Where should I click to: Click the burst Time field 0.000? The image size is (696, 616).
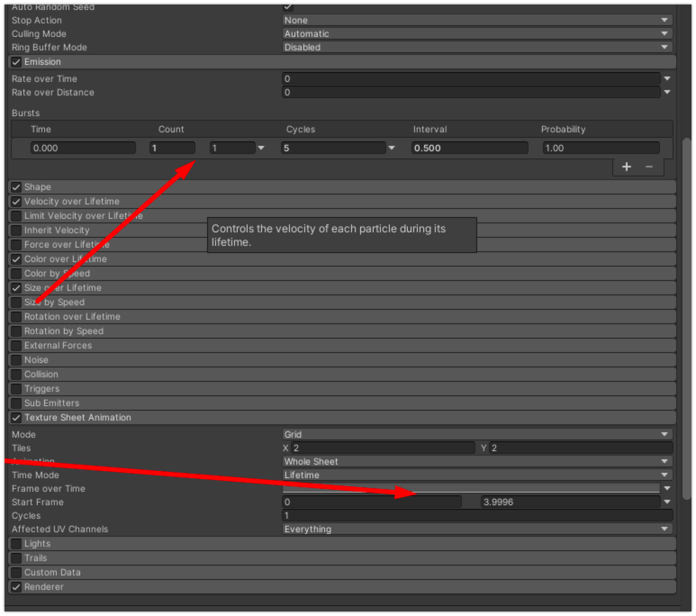click(83, 148)
